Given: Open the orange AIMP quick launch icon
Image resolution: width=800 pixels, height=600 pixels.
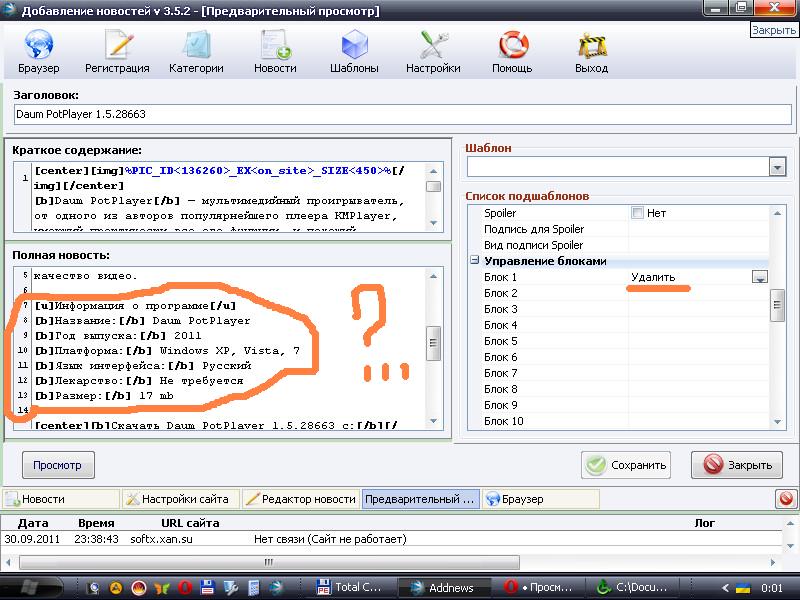Looking at the screenshot, I should [x=116, y=587].
